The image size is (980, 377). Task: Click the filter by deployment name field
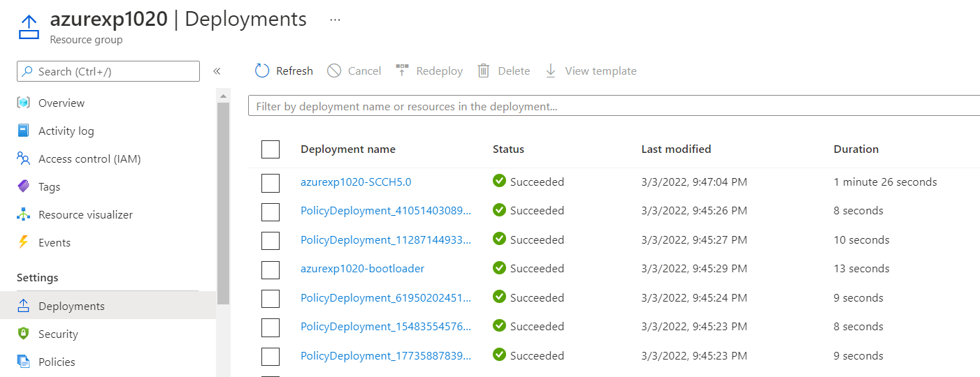(x=614, y=106)
